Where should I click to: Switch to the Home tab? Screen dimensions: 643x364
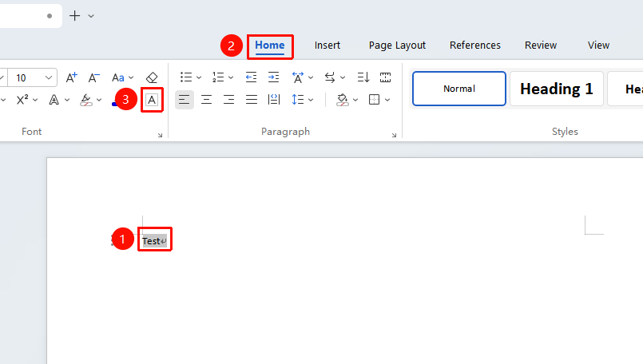coord(270,45)
